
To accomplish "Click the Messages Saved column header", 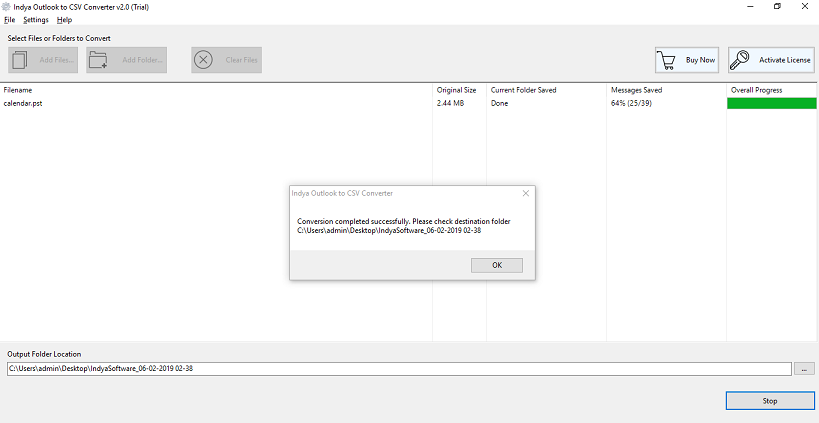I will click(637, 90).
